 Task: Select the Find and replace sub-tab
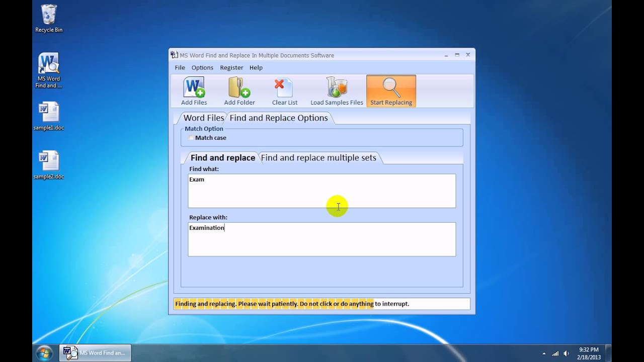coord(222,158)
